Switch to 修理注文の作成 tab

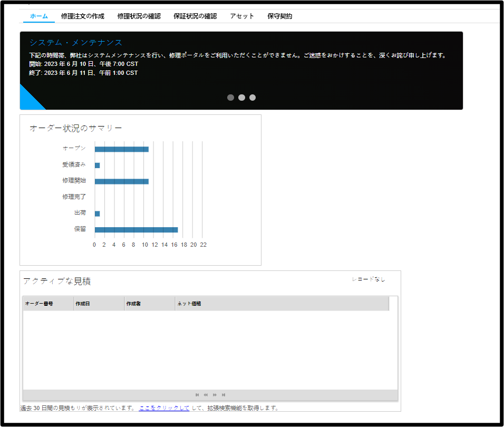click(x=83, y=16)
